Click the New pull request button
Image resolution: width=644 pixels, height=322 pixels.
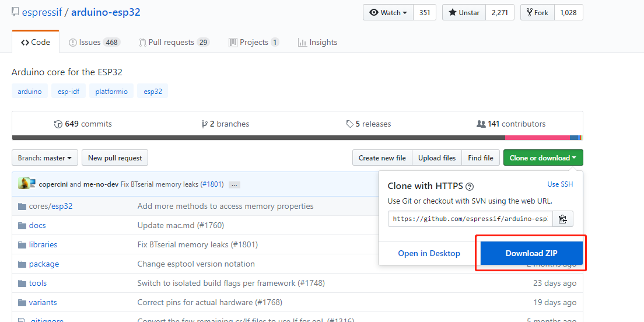click(115, 157)
